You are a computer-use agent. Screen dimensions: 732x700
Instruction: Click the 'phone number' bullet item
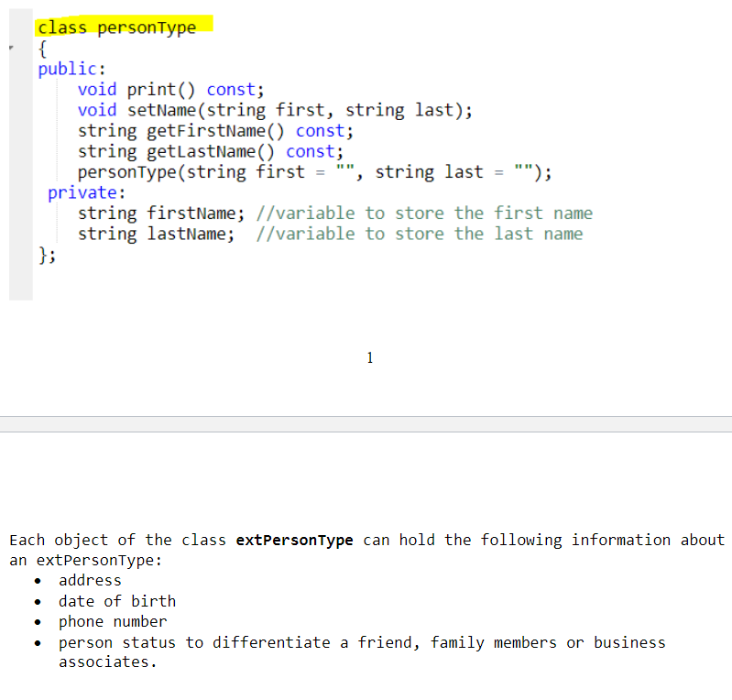pyautogui.click(x=113, y=622)
